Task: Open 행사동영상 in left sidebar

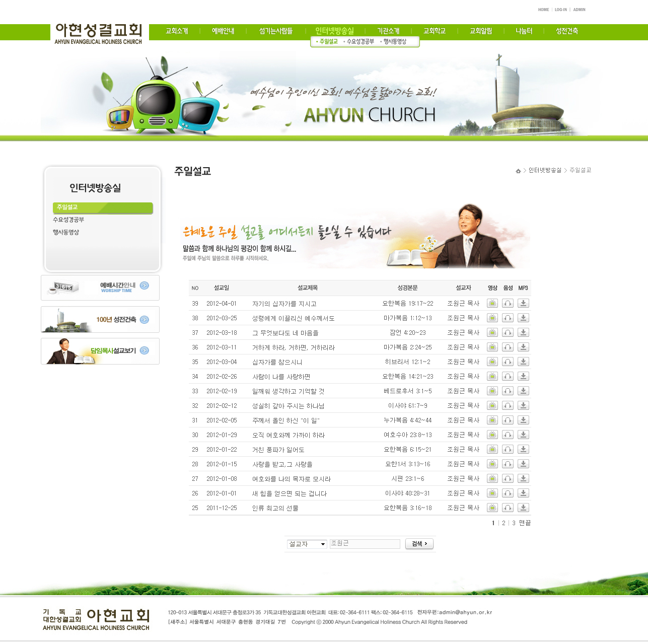Action: point(66,232)
